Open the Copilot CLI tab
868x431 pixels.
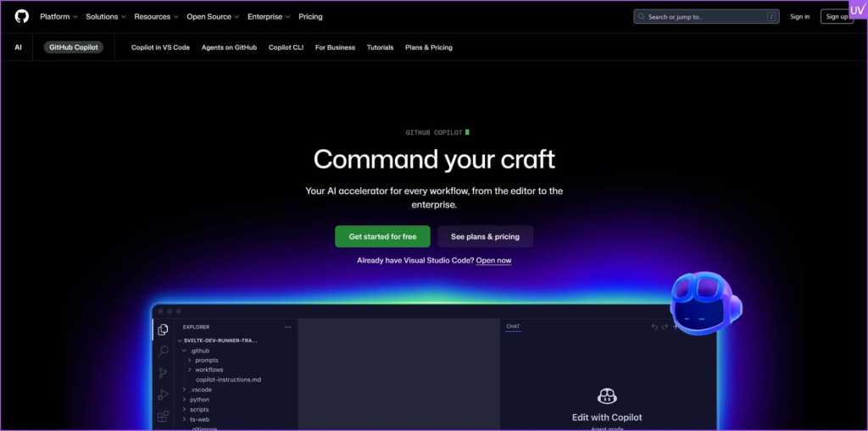(286, 47)
